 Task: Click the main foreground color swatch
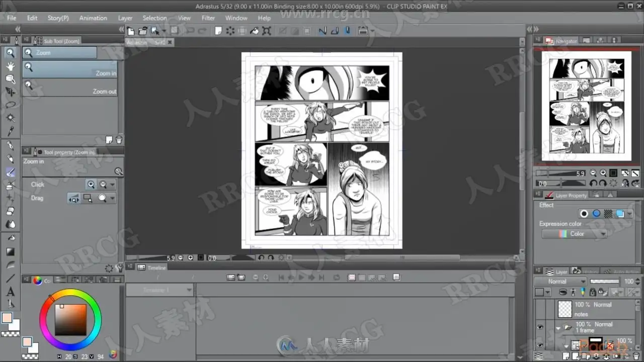pos(7,318)
